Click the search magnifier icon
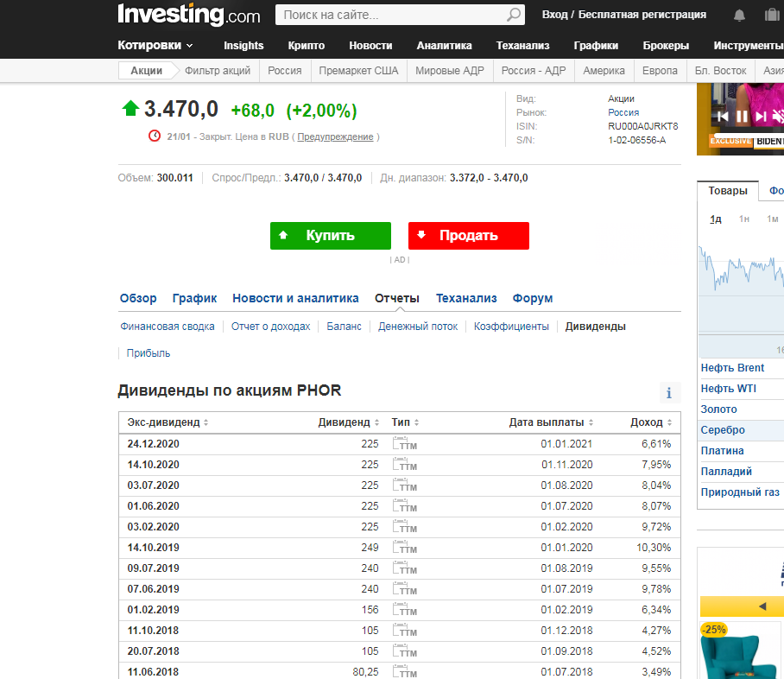The image size is (784, 679). pos(513,15)
